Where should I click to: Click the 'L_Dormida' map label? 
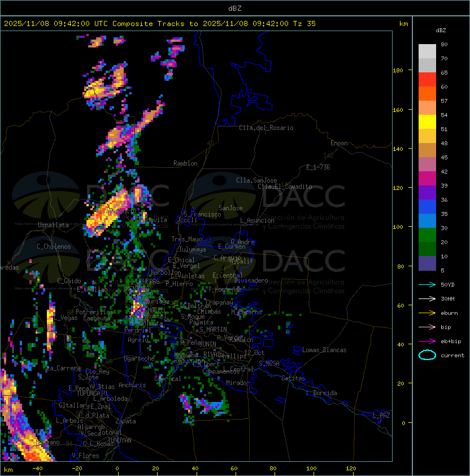321,393
